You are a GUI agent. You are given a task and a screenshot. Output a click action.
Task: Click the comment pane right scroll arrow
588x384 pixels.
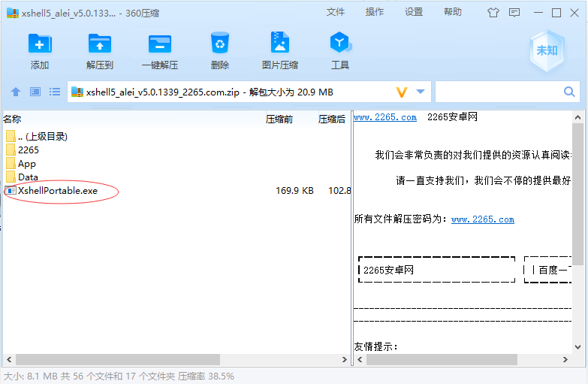[x=565, y=360]
